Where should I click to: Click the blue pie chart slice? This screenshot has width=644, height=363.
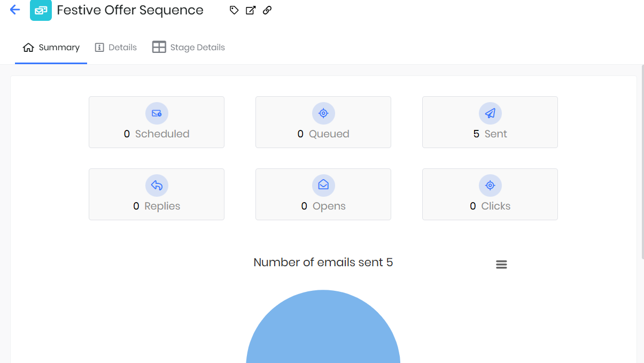click(323, 331)
